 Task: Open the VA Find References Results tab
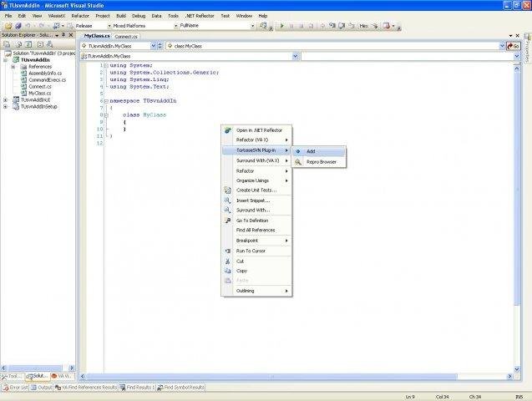click(86, 387)
